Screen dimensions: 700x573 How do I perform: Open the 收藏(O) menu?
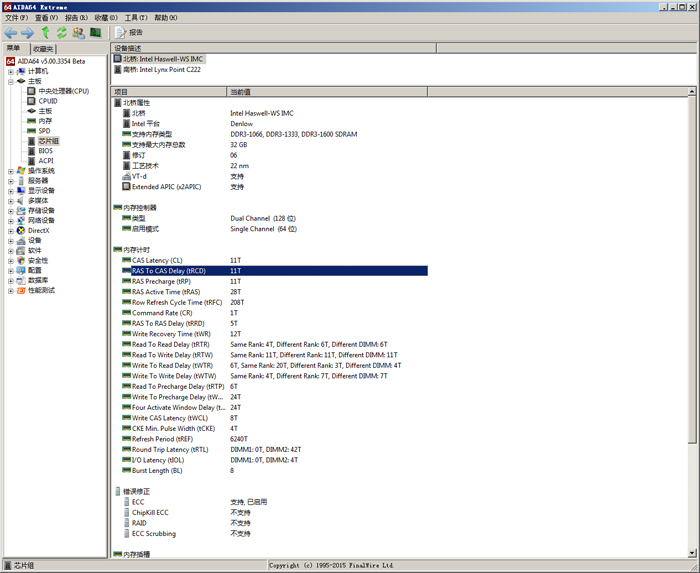[106, 18]
